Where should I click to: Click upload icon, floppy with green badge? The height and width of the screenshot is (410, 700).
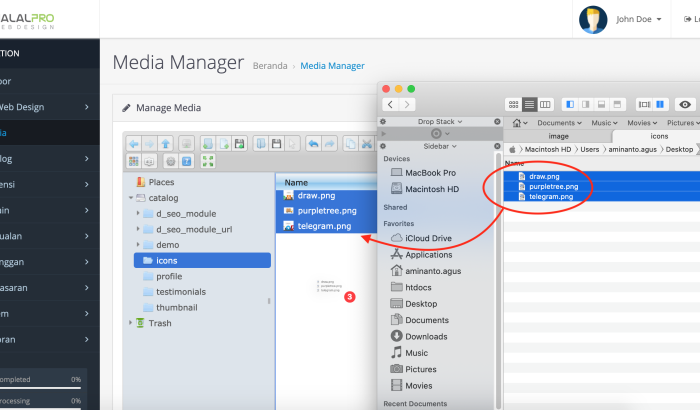pos(240,144)
